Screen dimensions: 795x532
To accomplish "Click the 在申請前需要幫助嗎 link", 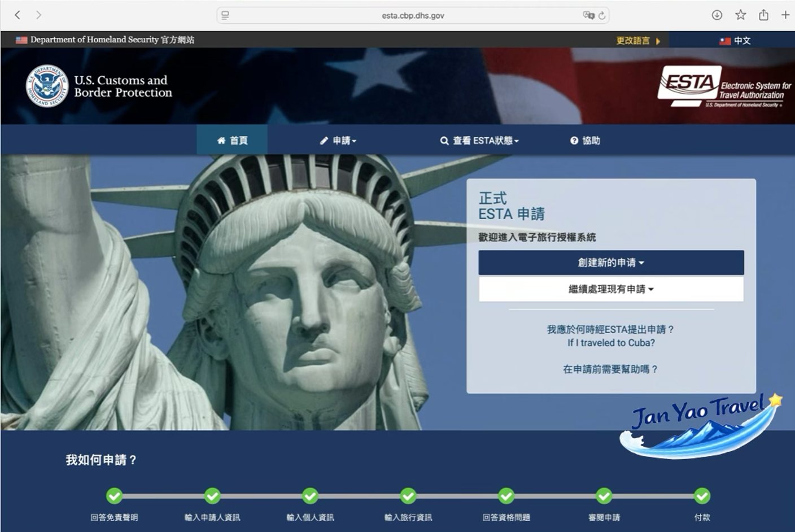I will [611, 369].
